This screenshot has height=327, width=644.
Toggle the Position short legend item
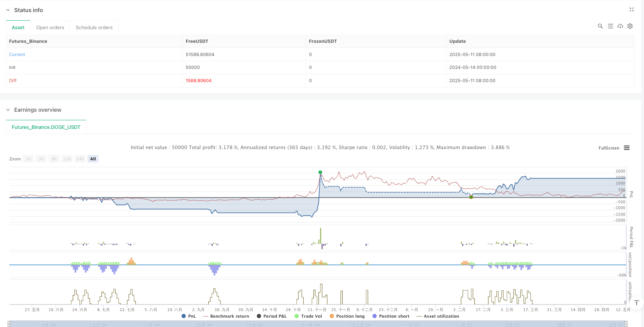click(x=391, y=316)
